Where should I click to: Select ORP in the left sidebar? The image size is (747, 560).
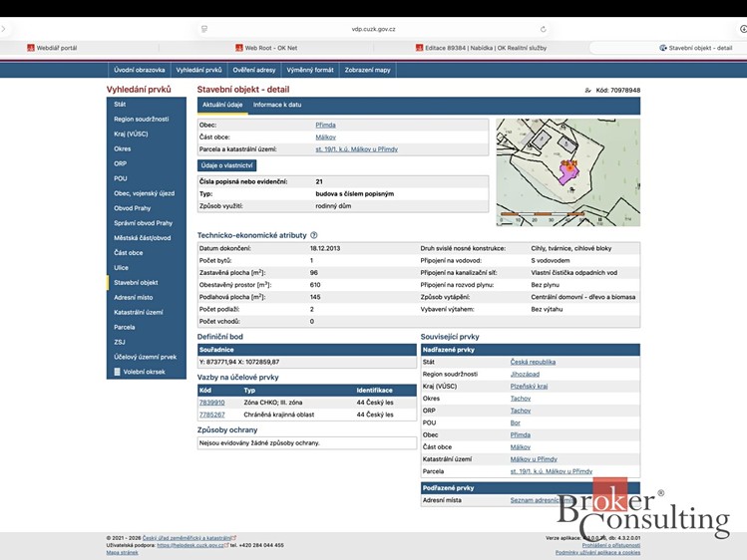point(147,163)
